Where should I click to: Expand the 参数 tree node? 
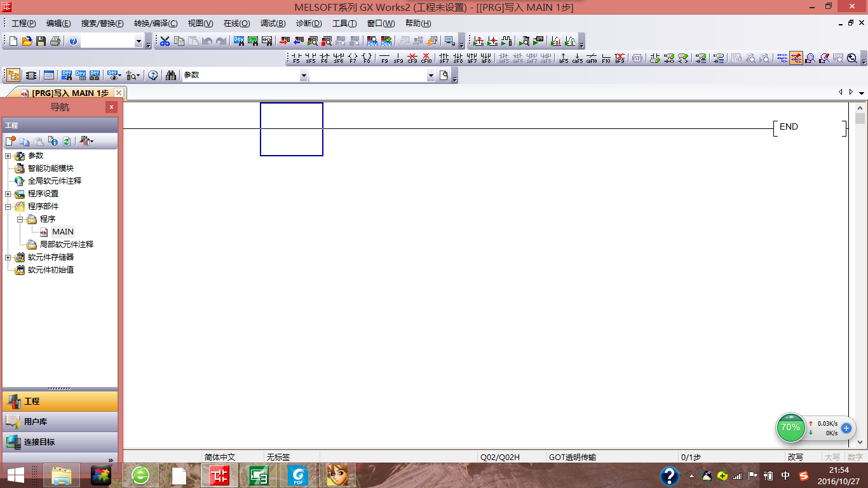coord(8,156)
